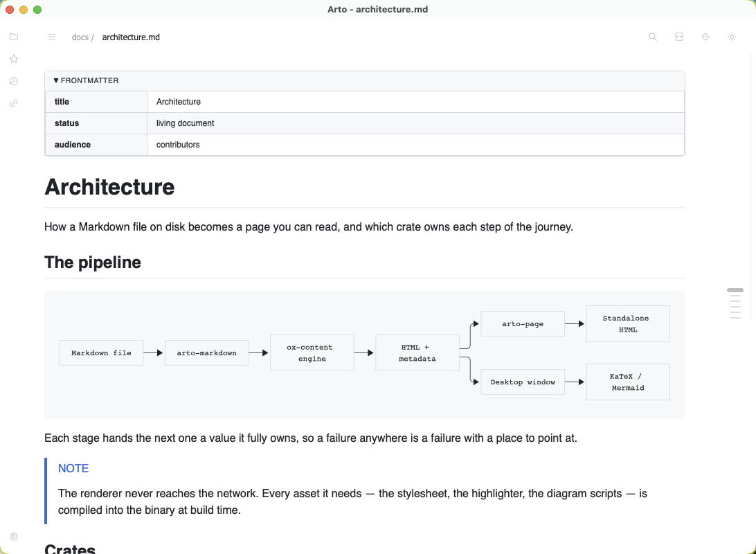Screen dimensions: 756x554
Task: Click the arto-page diagram node
Action: pos(523,324)
